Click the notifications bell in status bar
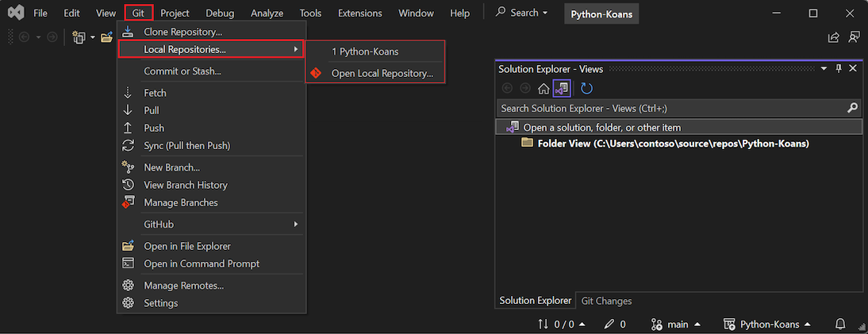This screenshot has width=868, height=334. point(840,324)
